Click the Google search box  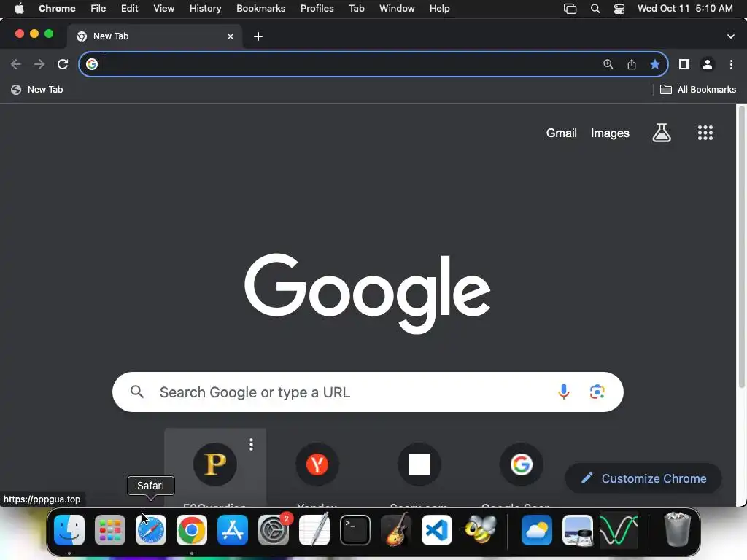pyautogui.click(x=368, y=392)
